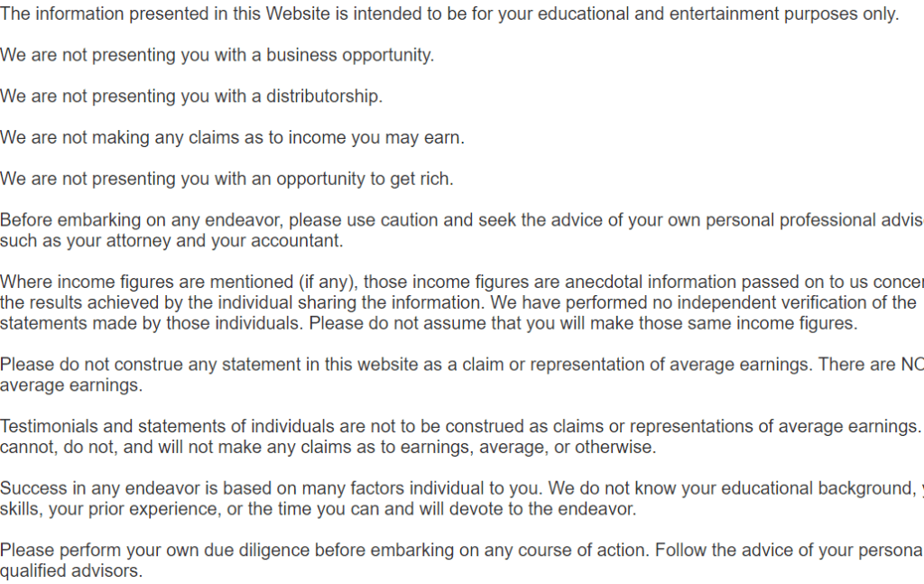Click 'We are not presenting you with a business opportunity'
This screenshot has height=584, width=924.
coord(217,55)
